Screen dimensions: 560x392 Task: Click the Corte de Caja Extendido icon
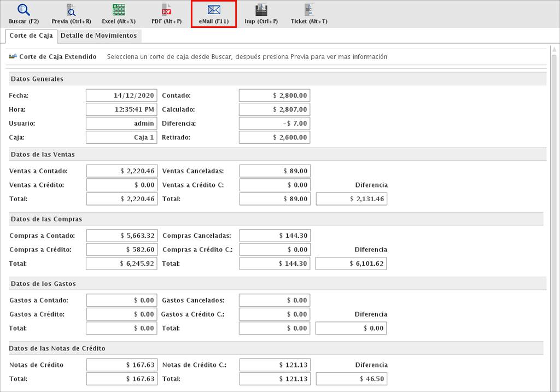13,56
